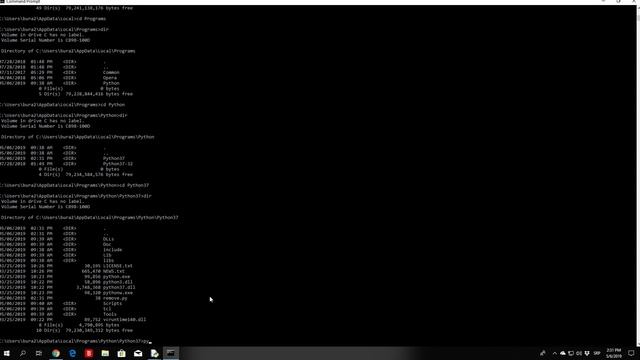Image resolution: width=640 pixels, height=360 pixels.
Task: Click the libs directory entry
Action: (108, 260)
